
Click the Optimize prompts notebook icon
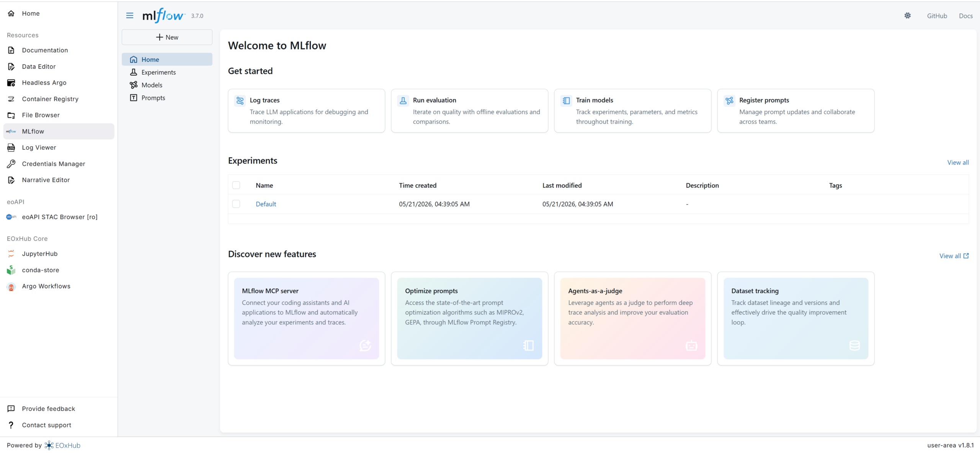pos(528,345)
